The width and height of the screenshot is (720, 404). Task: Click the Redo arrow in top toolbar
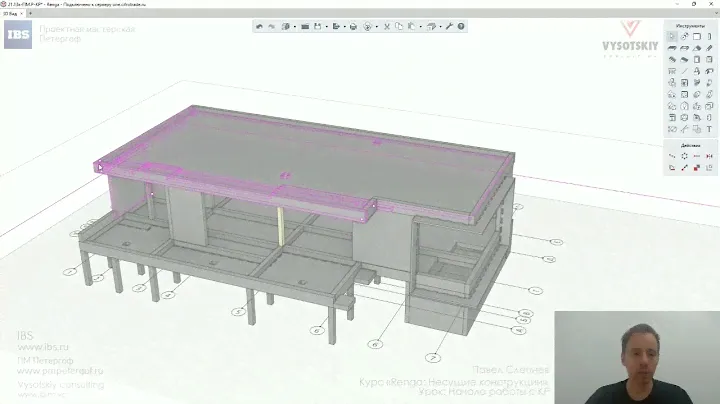271,27
